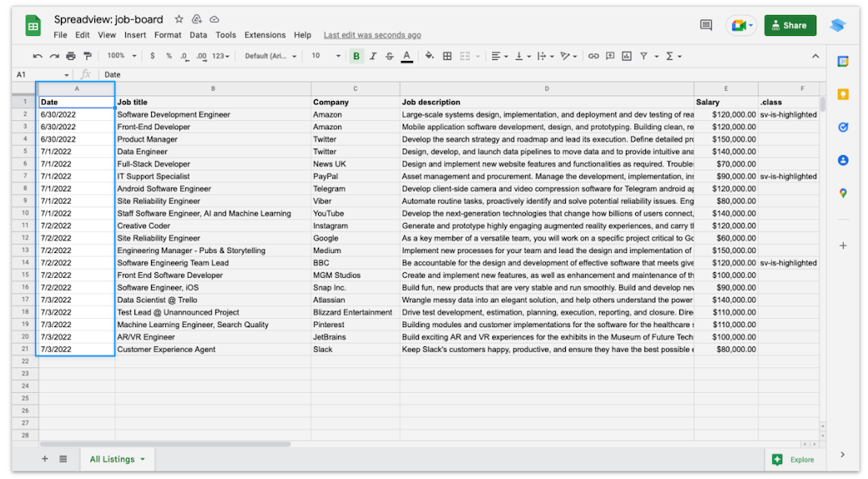Open the borders tool
The height and width of the screenshot is (479, 868).
point(447,56)
